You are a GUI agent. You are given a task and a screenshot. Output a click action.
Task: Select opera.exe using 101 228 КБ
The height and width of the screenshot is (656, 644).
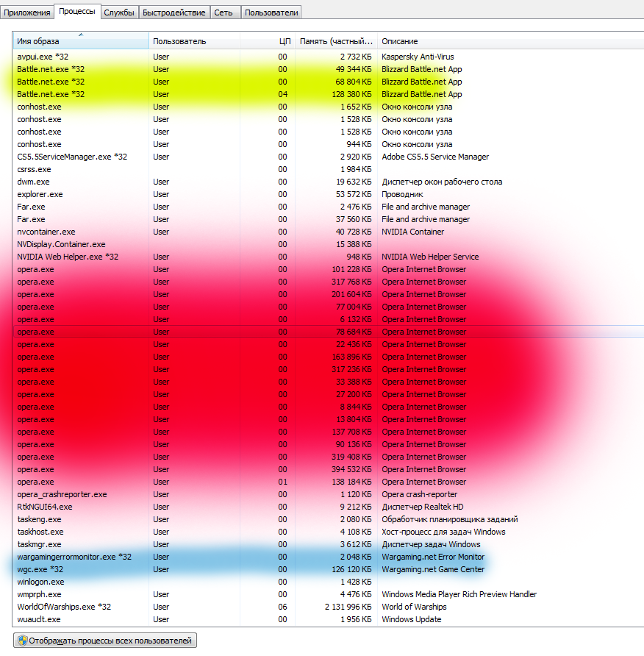pyautogui.click(x=329, y=269)
